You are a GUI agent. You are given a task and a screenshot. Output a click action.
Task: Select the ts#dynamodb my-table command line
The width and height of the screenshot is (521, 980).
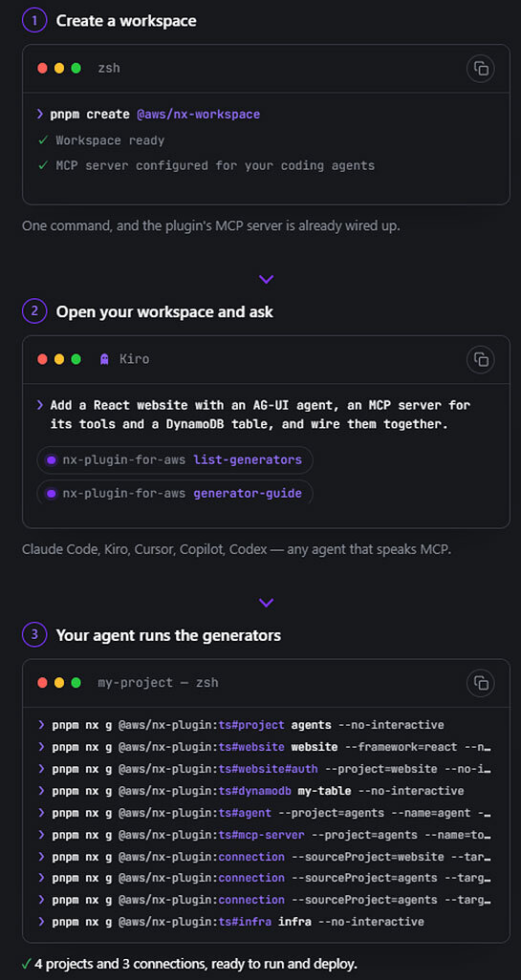250,791
